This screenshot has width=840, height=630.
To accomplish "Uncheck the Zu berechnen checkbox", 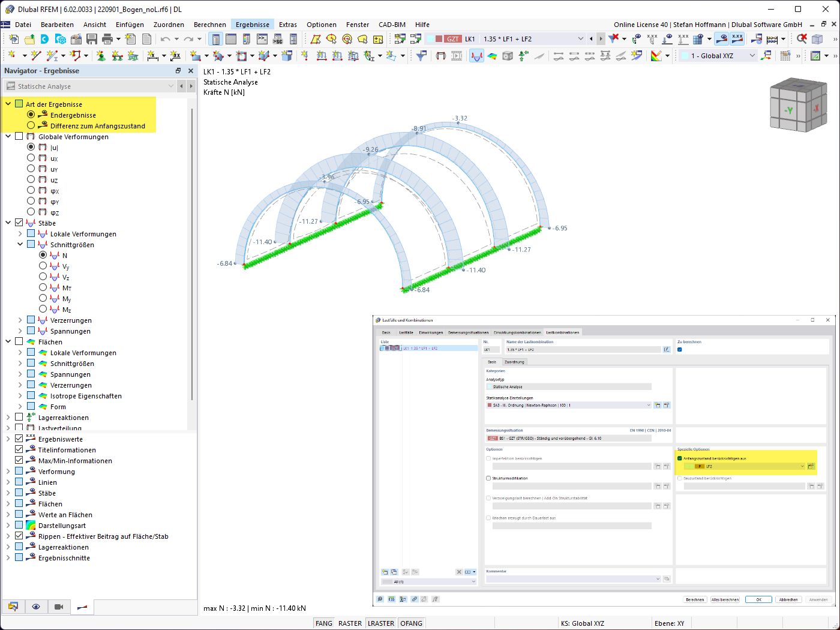I will pyautogui.click(x=680, y=349).
